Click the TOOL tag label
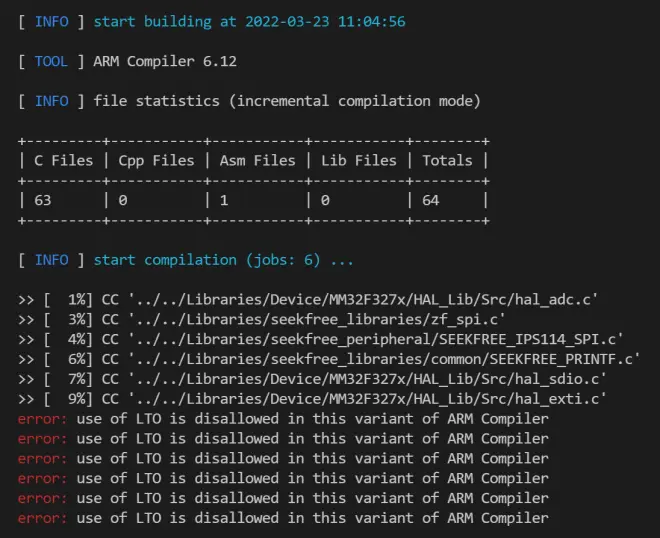Viewport: 660px width, 538px height. [x=51, y=61]
